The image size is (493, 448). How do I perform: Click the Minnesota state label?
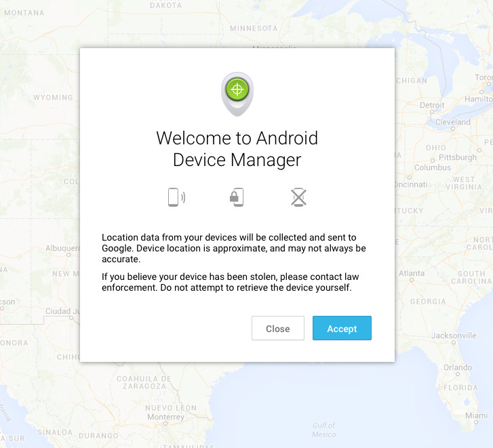[254, 28]
